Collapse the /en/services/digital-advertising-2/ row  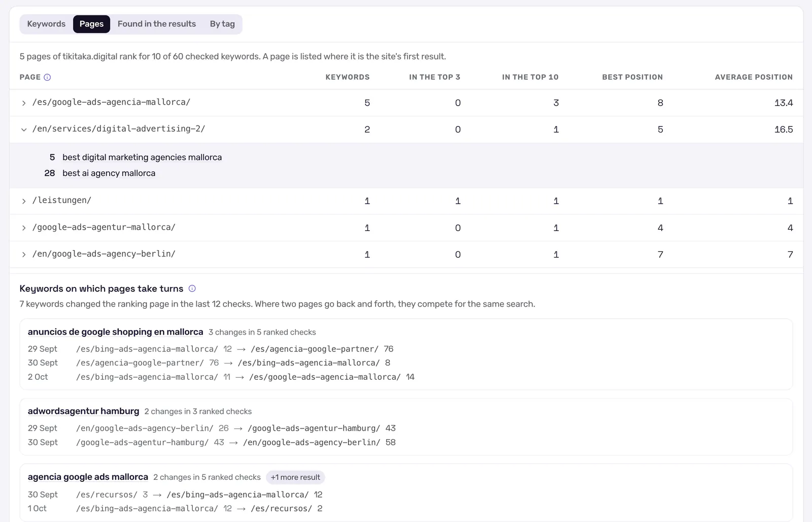click(x=23, y=129)
